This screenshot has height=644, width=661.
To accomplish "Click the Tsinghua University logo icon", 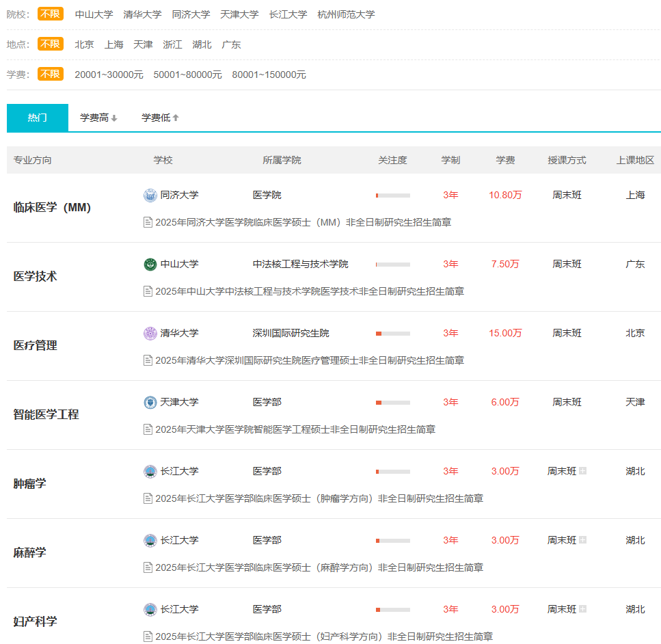I will coord(150,333).
